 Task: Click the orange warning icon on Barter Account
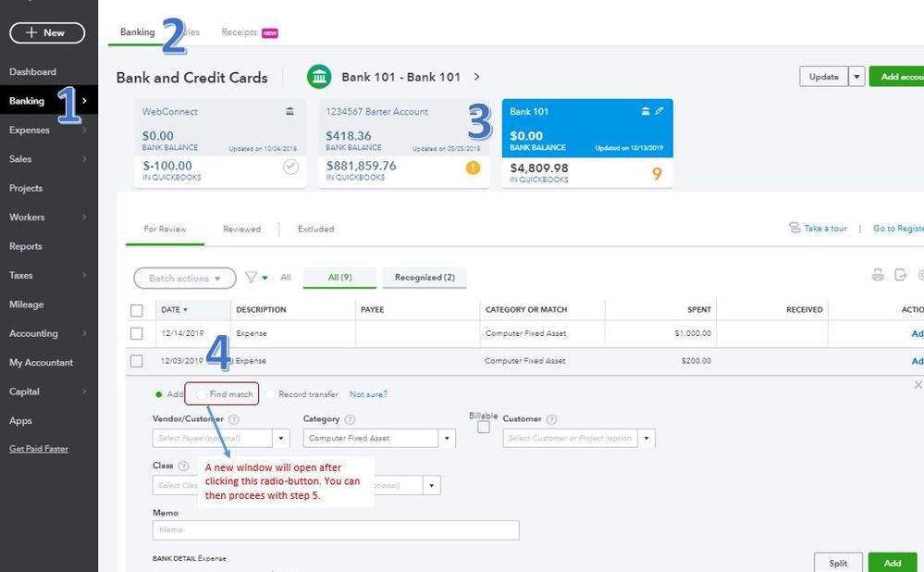coord(474,168)
